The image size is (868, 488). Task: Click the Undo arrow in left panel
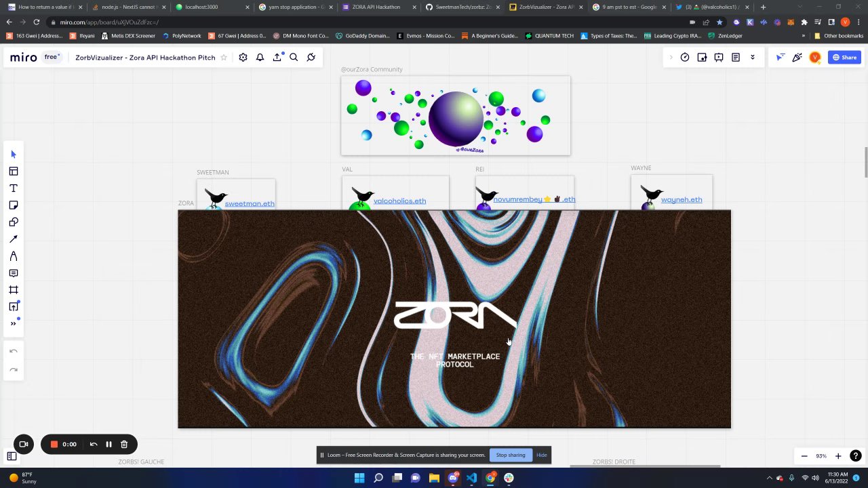[x=13, y=351]
